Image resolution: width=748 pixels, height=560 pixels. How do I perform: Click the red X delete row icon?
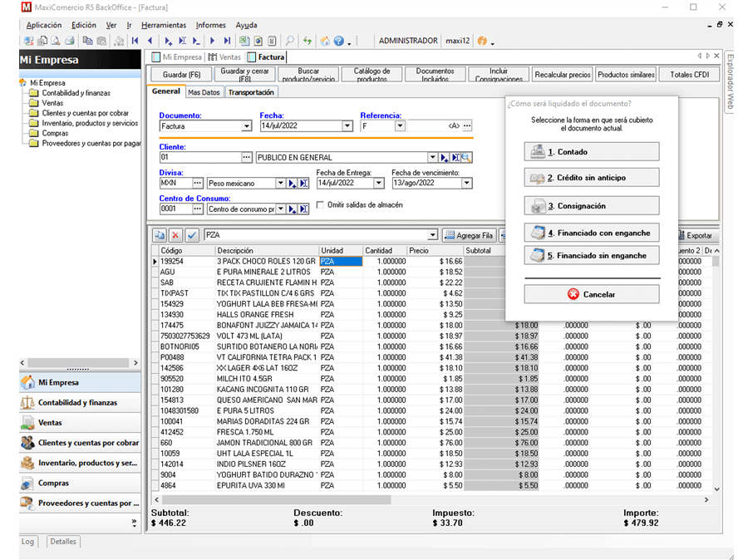coord(175,235)
